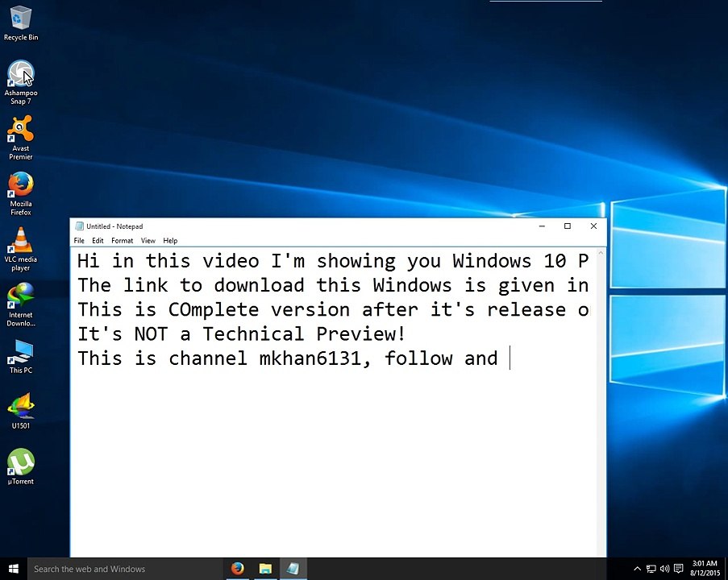Click the empty text area below the last line
Screen dimensions: 728x580
click(333, 462)
